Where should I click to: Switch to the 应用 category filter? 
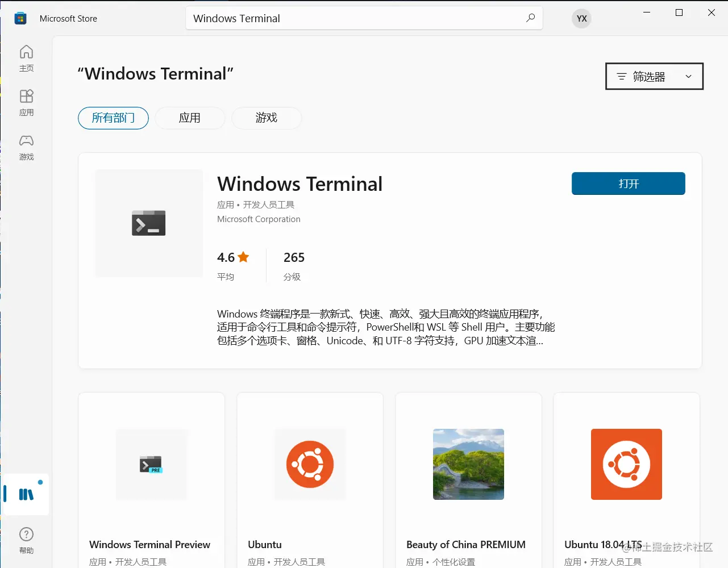[190, 118]
